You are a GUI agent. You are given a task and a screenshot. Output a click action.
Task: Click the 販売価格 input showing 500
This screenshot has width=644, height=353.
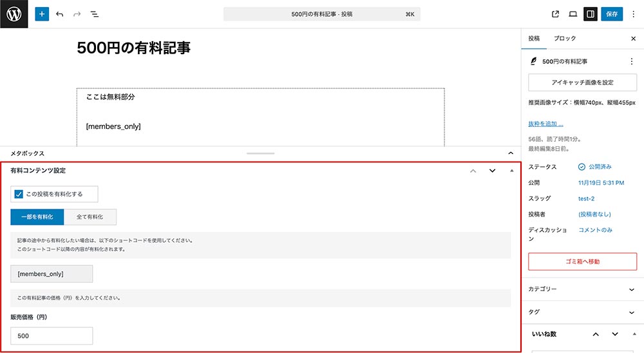tap(52, 336)
